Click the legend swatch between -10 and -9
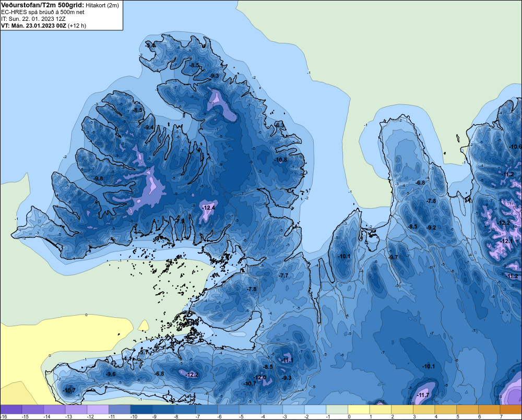522x420 pixels. point(141,410)
